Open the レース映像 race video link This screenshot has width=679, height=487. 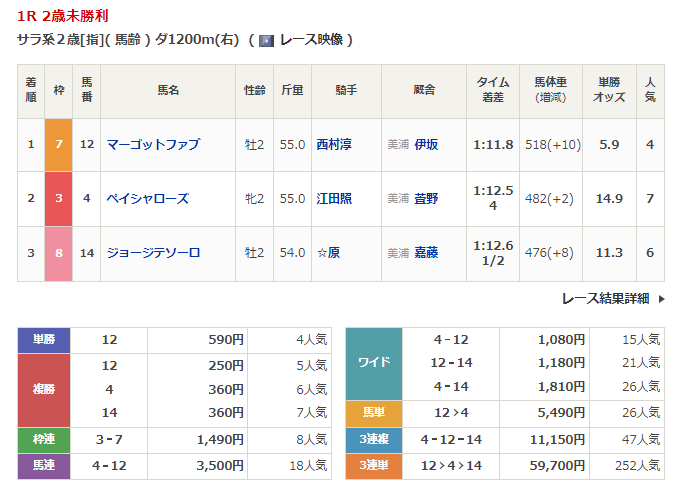[x=311, y=41]
